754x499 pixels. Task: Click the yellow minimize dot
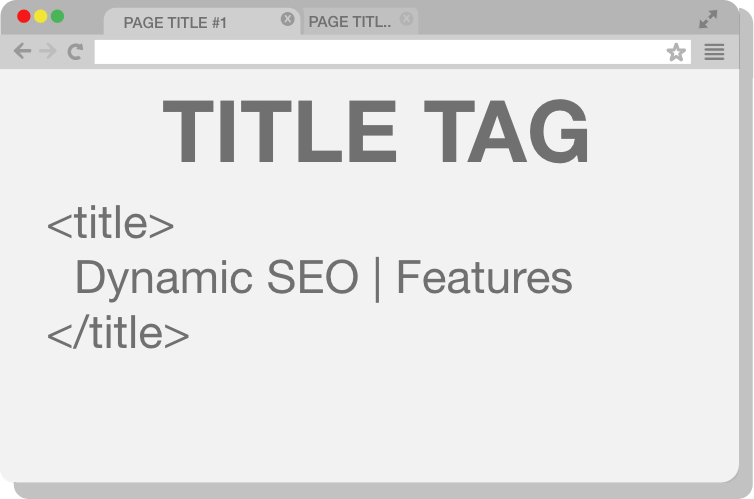[x=40, y=16]
